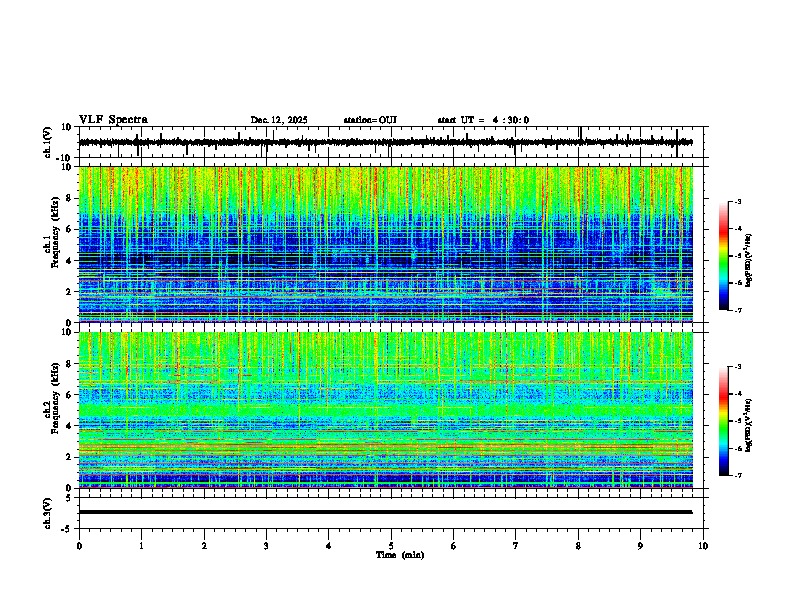This screenshot has width=792, height=612.
Task: Click the ch.1 color scale log(PSD) label
Action: pos(749,260)
